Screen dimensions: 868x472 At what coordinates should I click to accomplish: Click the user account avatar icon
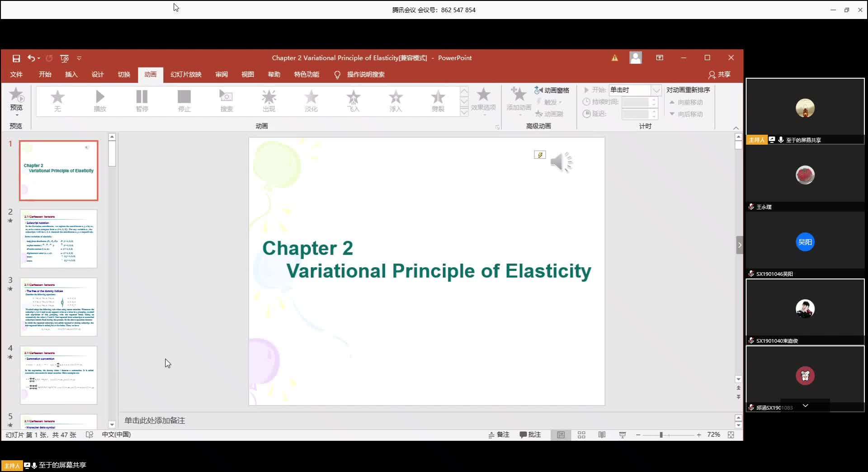(x=636, y=58)
